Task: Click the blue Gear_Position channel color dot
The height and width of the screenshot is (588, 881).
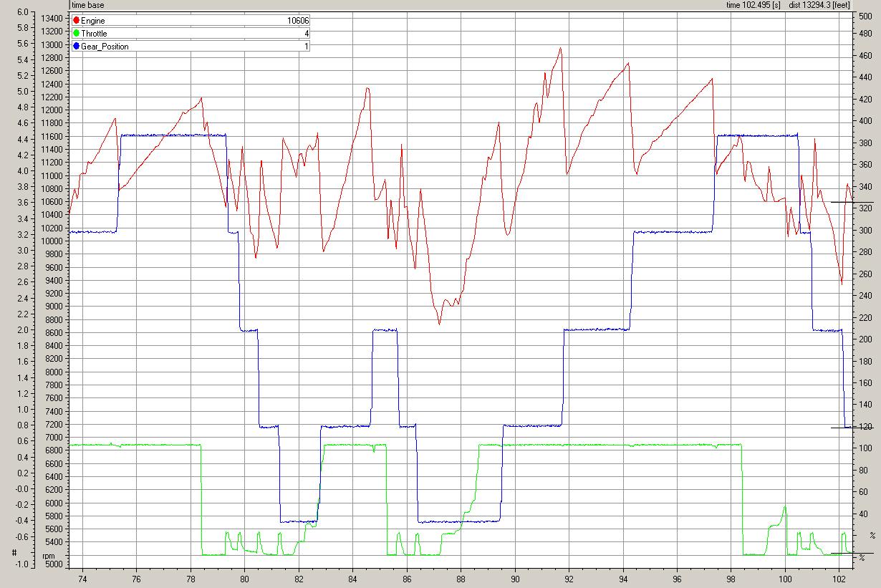Action: click(76, 47)
